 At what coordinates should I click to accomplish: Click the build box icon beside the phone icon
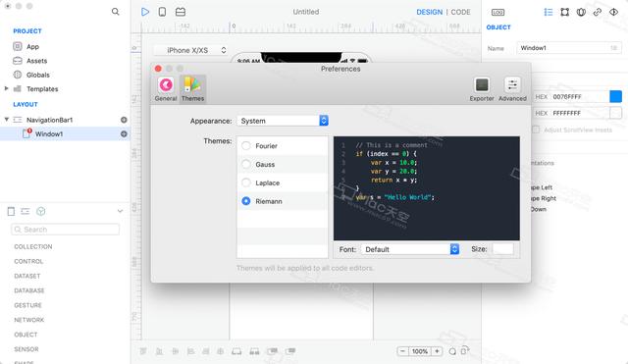point(181,12)
